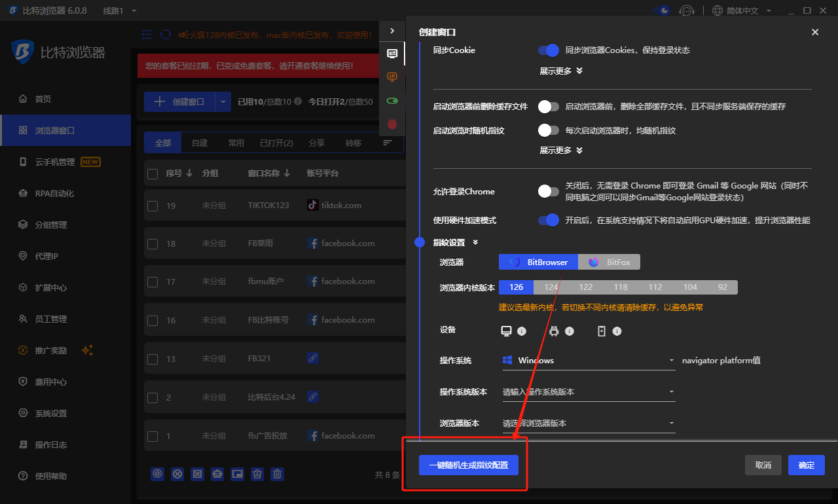
Task: Open the 线路1 line dropdown
Action: point(120,10)
